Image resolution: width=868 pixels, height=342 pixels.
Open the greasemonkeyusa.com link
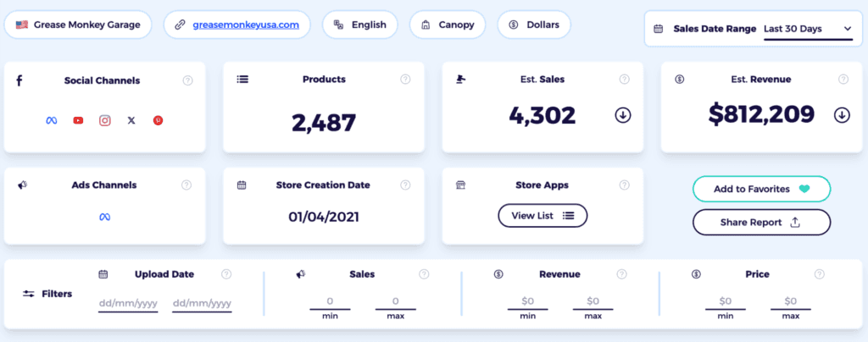click(246, 25)
